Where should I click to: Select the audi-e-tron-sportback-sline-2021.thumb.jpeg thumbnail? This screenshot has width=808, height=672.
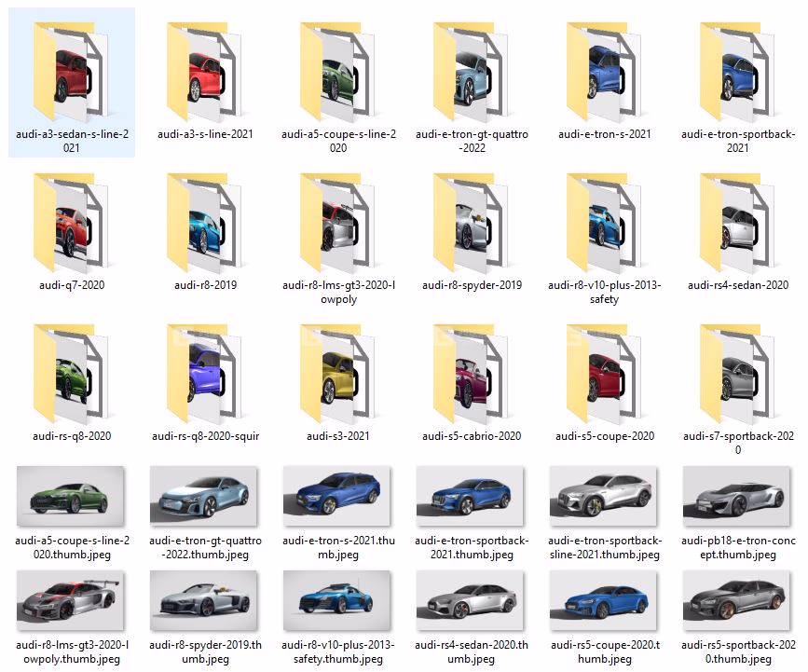point(603,496)
